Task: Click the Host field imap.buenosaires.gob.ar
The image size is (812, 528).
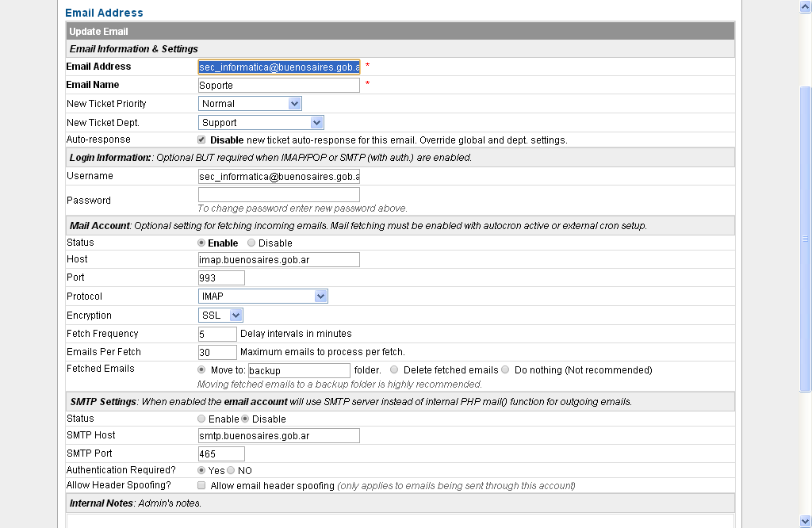Action: point(279,260)
